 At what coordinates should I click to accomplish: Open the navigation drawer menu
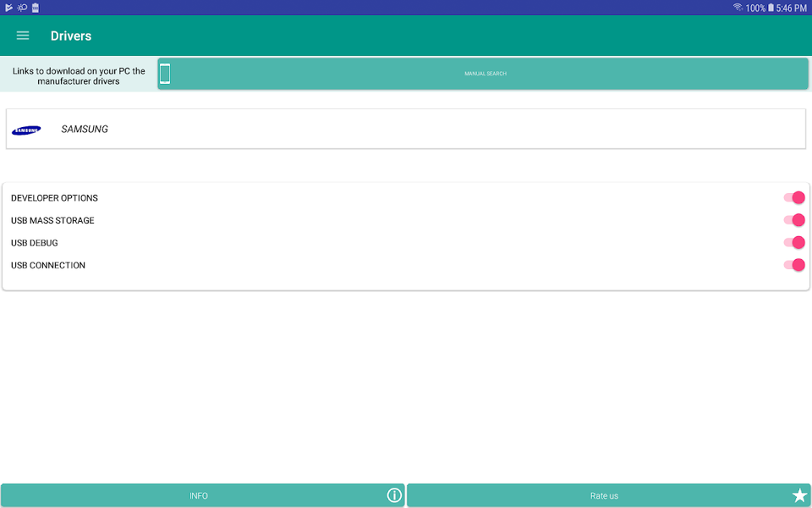click(x=22, y=36)
